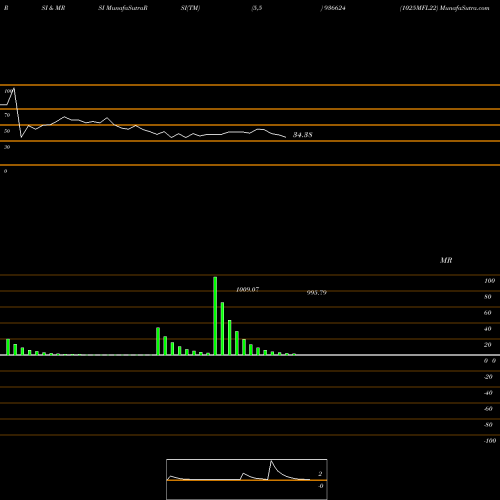Click the tallest green MR bar

click(215, 316)
